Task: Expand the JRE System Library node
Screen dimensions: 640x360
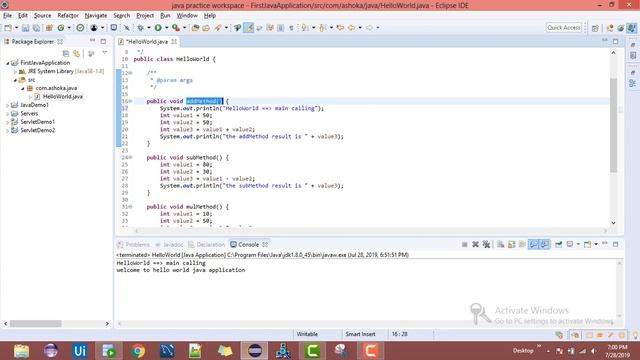Action: click(15, 71)
